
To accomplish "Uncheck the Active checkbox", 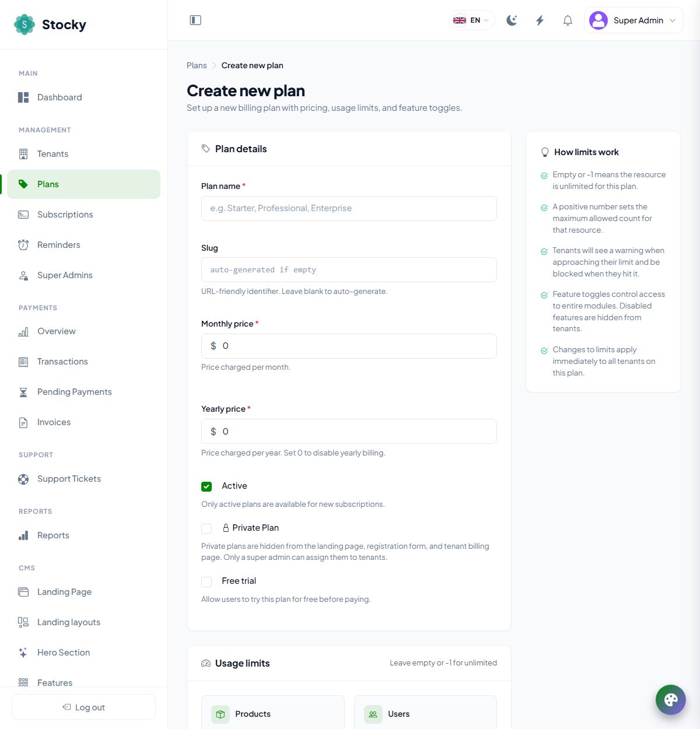I will 206,486.
